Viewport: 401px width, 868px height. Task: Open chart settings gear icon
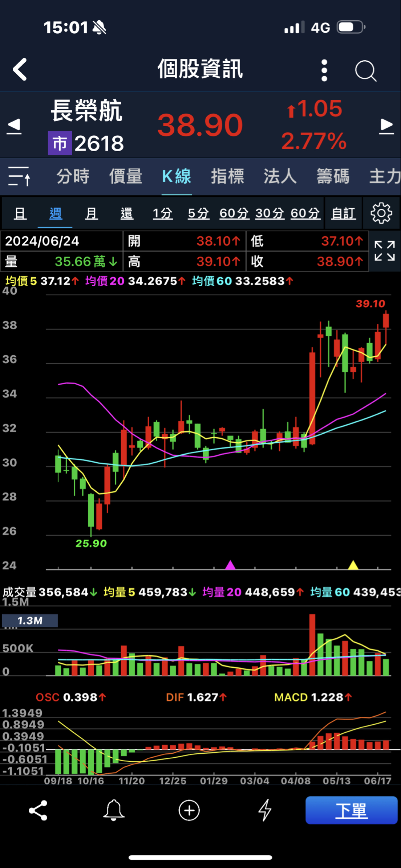(x=381, y=213)
